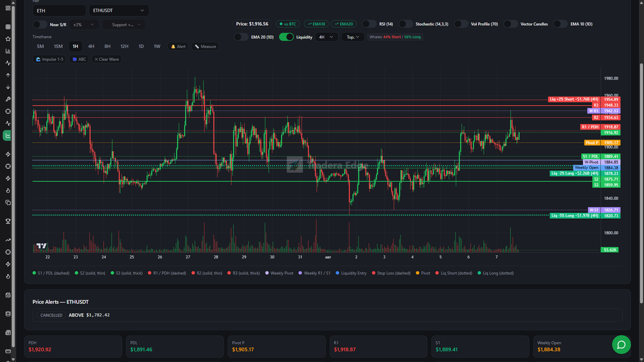The width and height of the screenshot is (644, 362).
Task: Open the trending-up line sidebar icon
Action: (x=8, y=240)
